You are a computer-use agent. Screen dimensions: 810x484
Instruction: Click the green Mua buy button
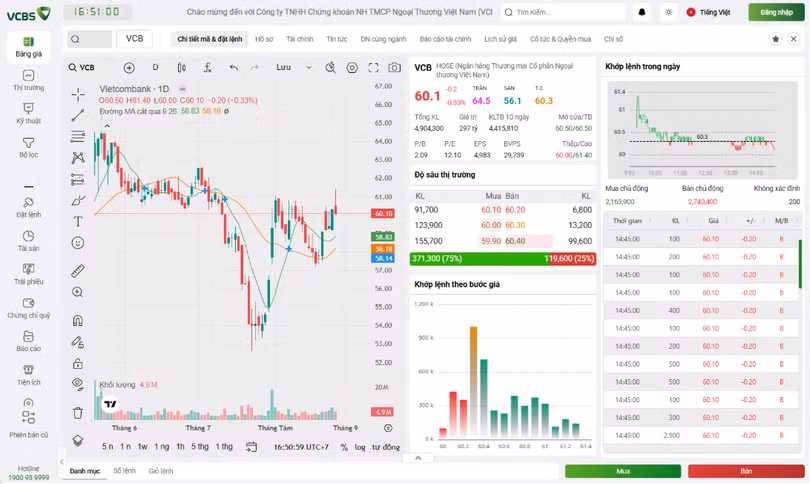click(623, 471)
